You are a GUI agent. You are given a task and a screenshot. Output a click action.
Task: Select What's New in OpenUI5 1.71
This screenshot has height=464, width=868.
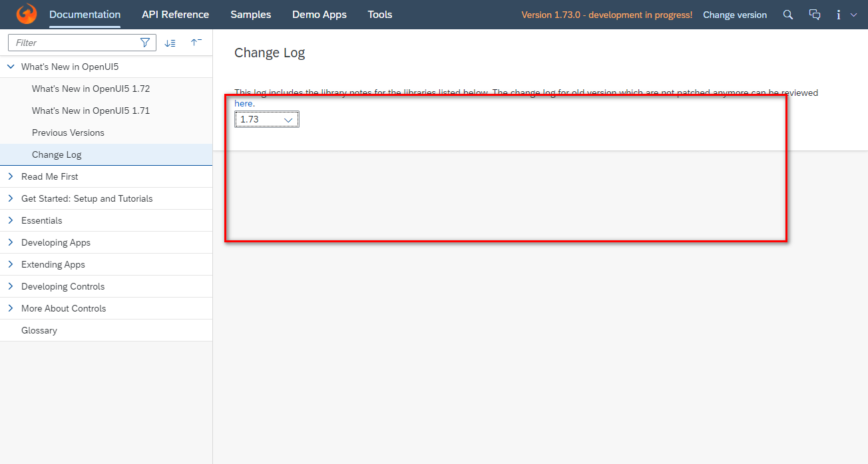tap(91, 111)
